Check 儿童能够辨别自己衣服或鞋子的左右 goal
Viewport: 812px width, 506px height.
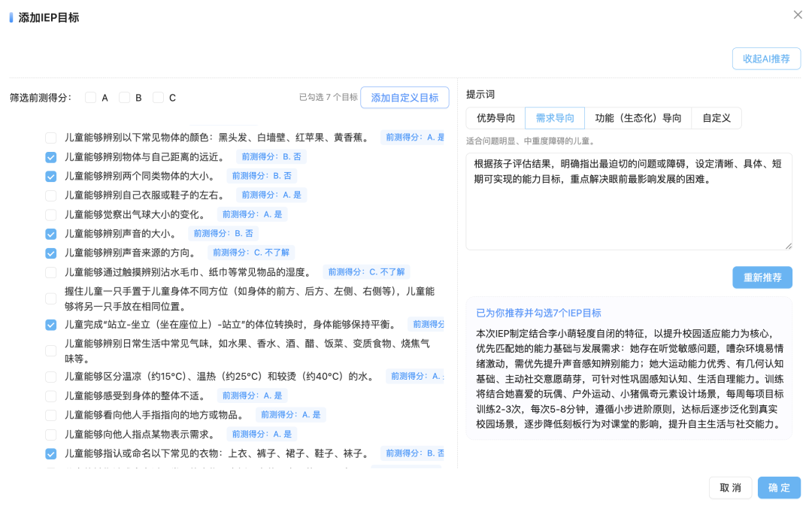[x=51, y=195]
